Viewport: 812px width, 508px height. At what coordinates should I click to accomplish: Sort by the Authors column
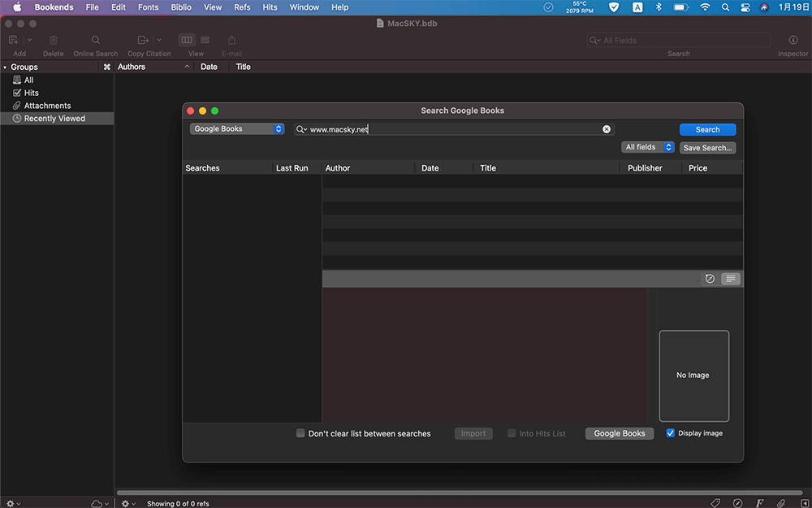point(153,67)
